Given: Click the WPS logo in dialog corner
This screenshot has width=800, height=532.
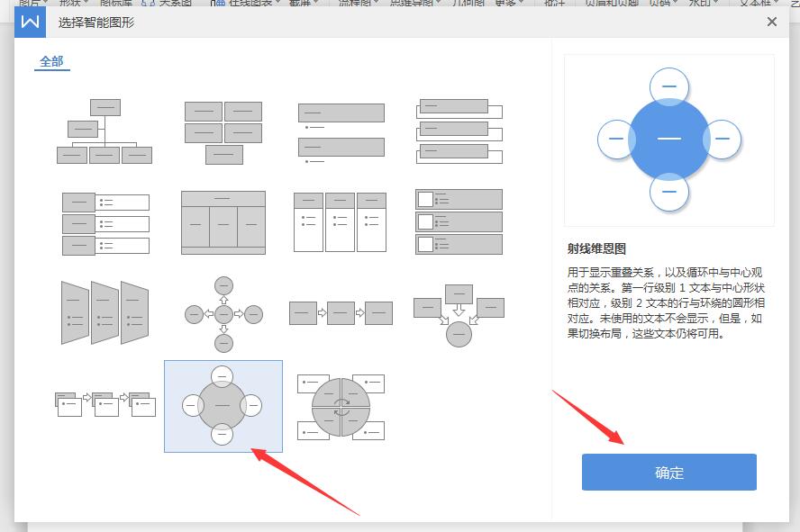Looking at the screenshot, I should click(30, 22).
